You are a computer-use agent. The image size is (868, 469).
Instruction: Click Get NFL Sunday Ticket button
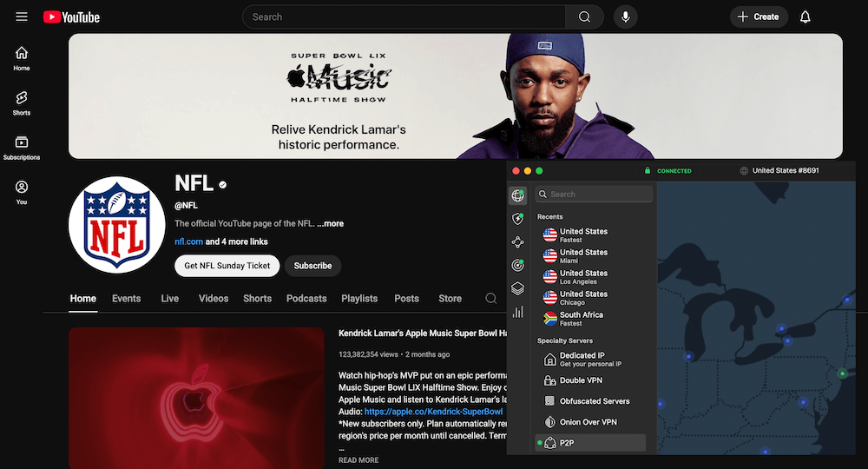coord(227,266)
